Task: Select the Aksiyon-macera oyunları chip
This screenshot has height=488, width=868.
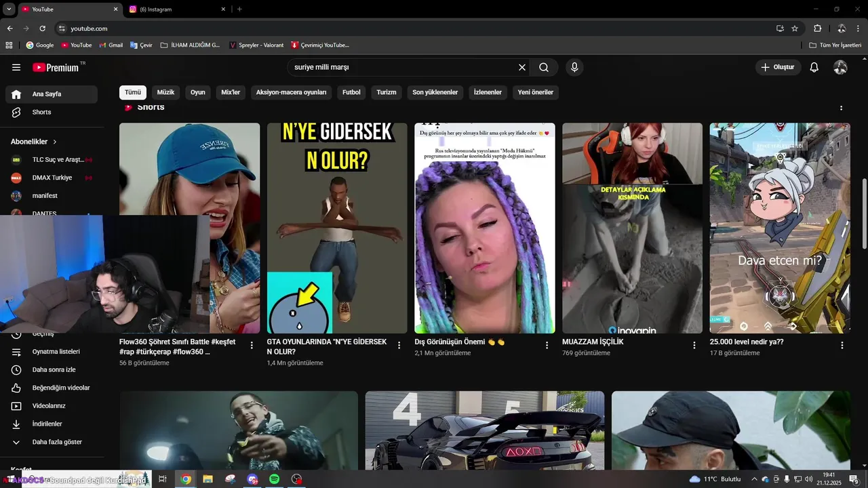Action: [x=292, y=92]
